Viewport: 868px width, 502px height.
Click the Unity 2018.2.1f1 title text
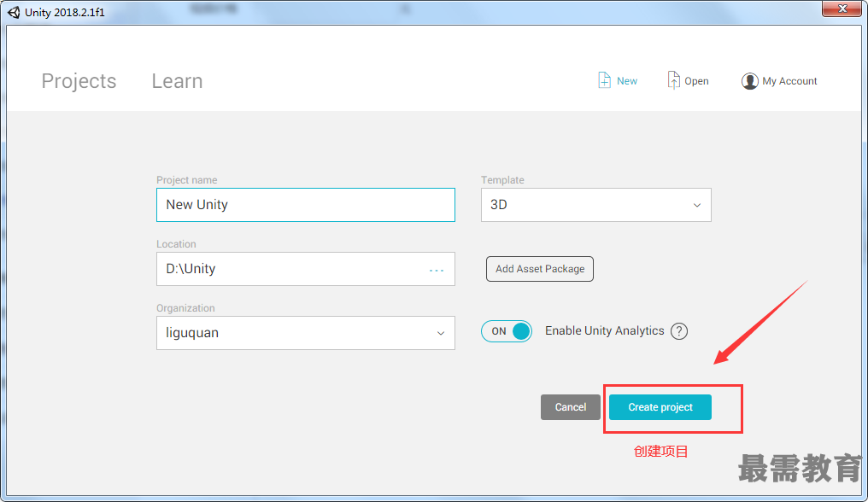click(65, 12)
